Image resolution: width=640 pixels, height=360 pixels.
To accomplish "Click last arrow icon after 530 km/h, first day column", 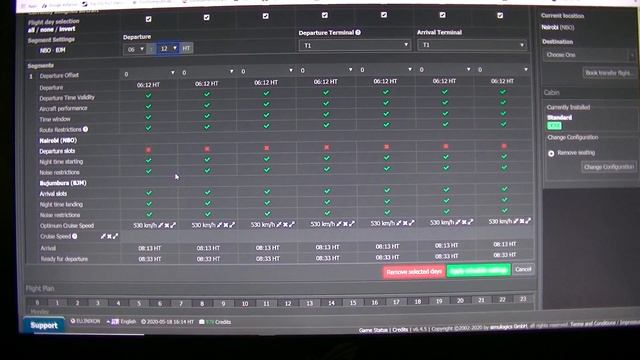I will click(173, 225).
